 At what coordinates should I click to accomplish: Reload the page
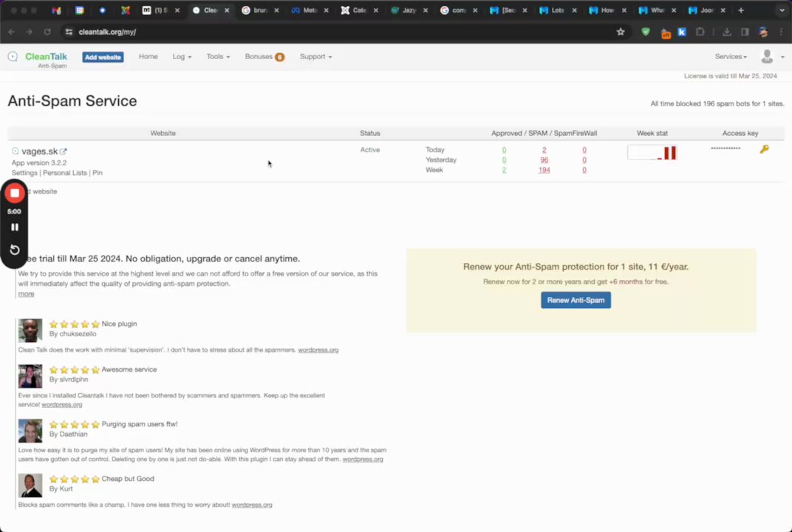(x=47, y=32)
